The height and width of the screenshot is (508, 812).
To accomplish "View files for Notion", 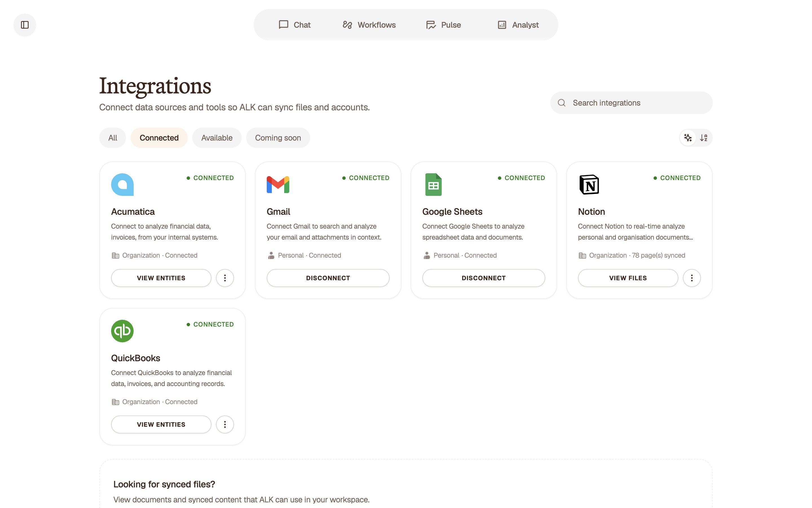I will point(628,278).
